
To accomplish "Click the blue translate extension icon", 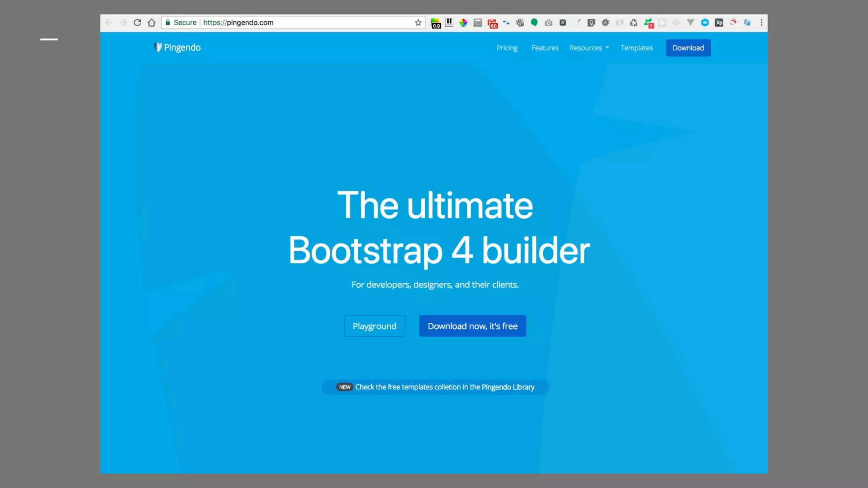I will click(x=747, y=22).
